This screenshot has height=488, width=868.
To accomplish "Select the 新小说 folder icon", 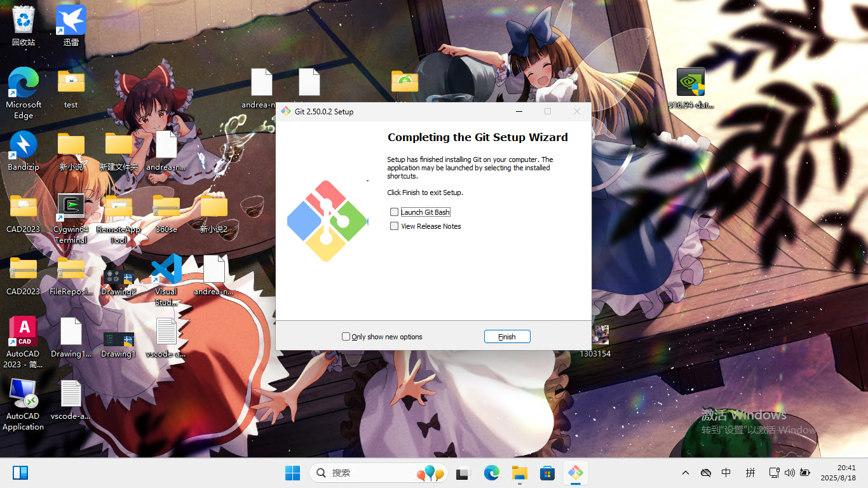I will 71,151.
